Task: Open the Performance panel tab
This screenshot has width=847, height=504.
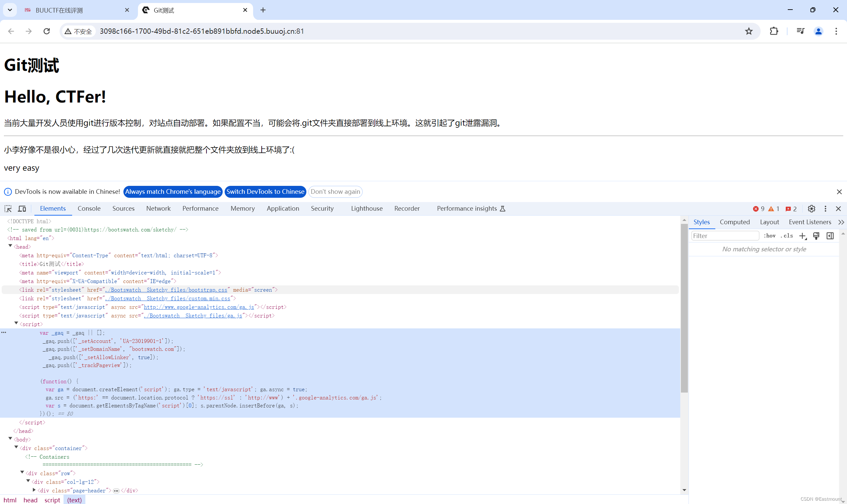Action: (x=201, y=209)
